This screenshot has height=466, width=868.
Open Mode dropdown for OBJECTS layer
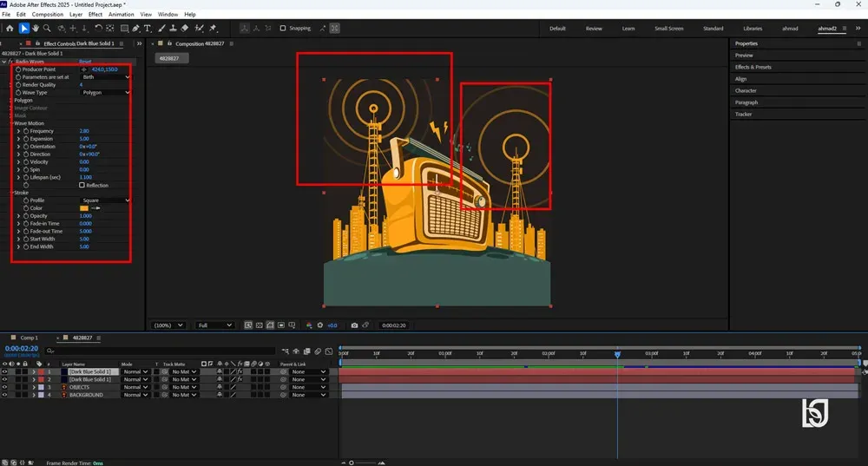(x=135, y=387)
